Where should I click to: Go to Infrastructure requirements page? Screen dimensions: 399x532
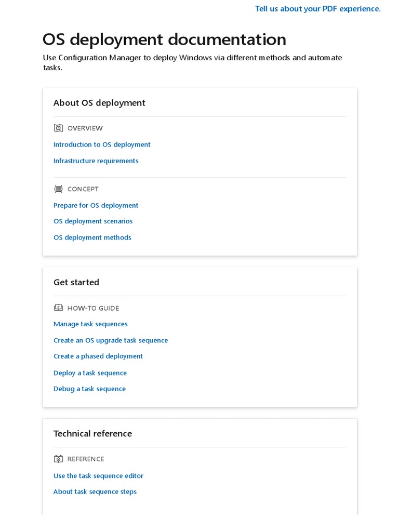[96, 161]
